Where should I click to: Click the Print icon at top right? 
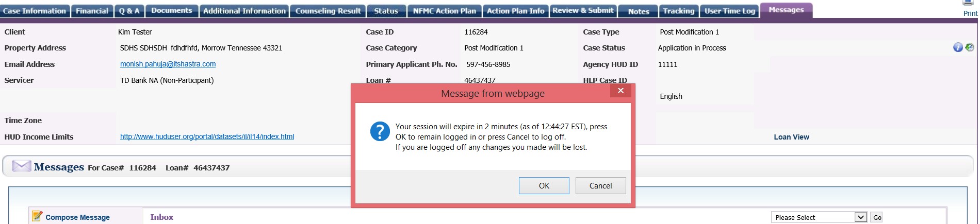click(969, 3)
